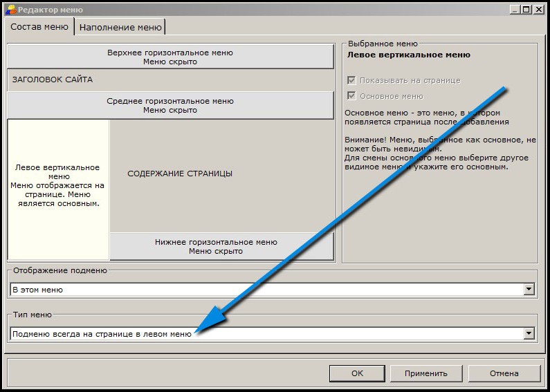Choose the Левое вертикальное меню panel
This screenshot has width=550, height=392.
pos(58,185)
